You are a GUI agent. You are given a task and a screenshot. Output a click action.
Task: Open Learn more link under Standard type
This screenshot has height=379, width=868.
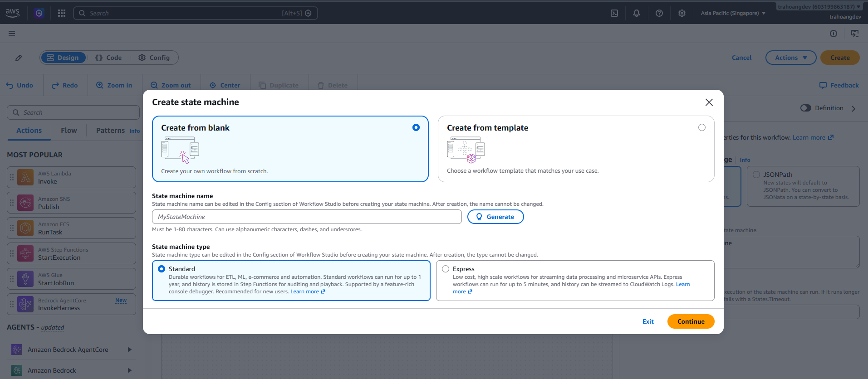pyautogui.click(x=308, y=292)
